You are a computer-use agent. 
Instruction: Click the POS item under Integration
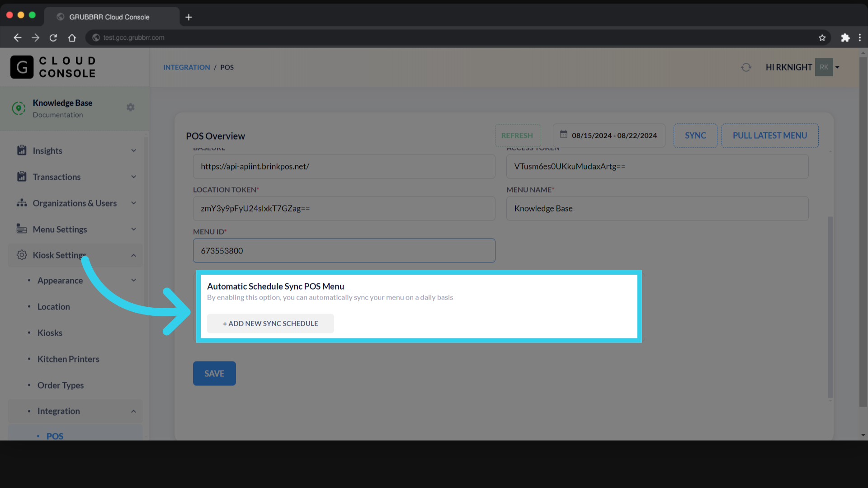click(54, 436)
